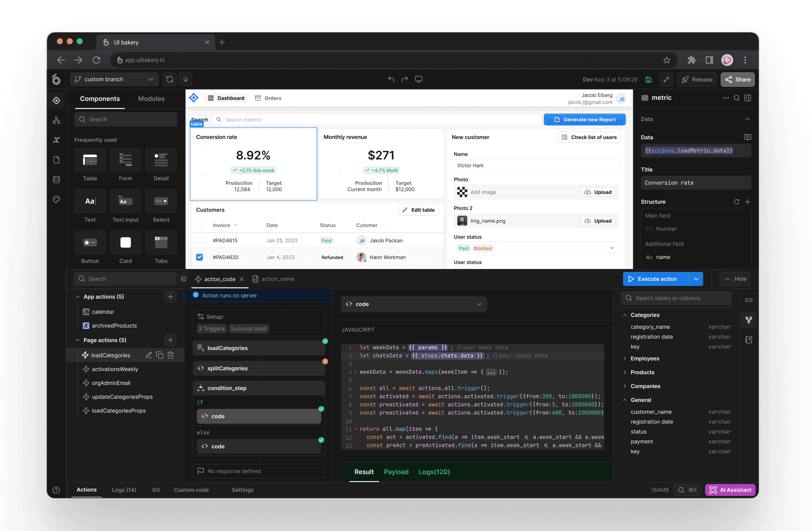Duplicate the loadCategories action with copy icon
Screen dimensions: 812x531
[x=159, y=355]
